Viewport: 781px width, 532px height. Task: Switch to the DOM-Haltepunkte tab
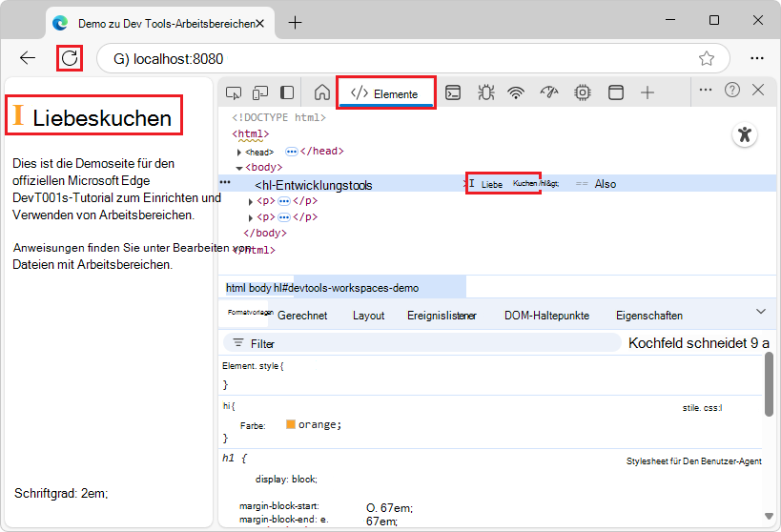[x=547, y=316]
